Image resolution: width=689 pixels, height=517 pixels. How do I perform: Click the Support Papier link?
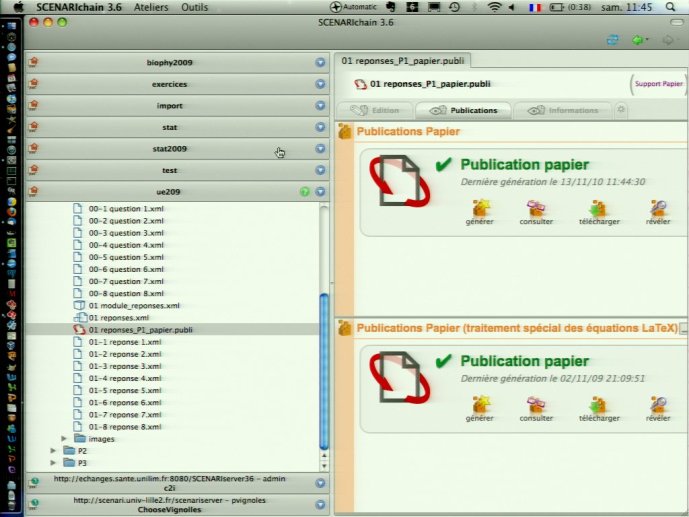[x=658, y=83]
